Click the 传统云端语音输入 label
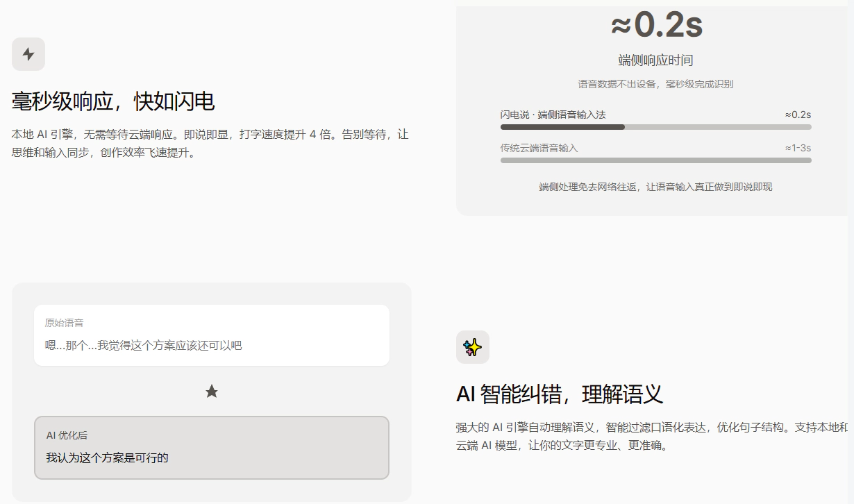The image size is (854, 504). pos(539,148)
